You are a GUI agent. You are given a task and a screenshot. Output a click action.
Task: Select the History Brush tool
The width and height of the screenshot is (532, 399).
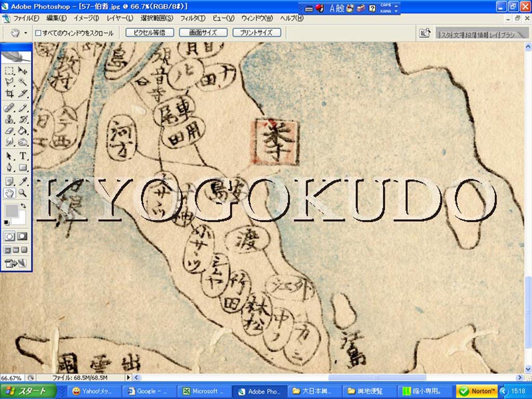pyautogui.click(x=22, y=119)
